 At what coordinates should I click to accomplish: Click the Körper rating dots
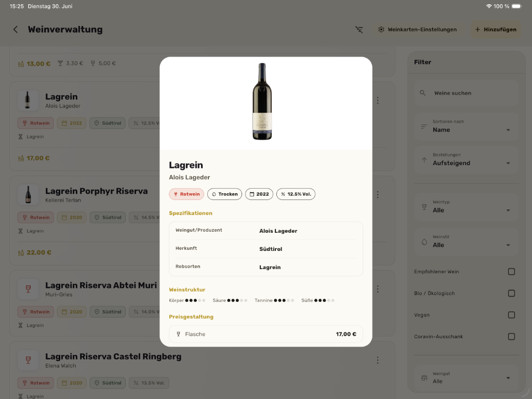[195, 300]
